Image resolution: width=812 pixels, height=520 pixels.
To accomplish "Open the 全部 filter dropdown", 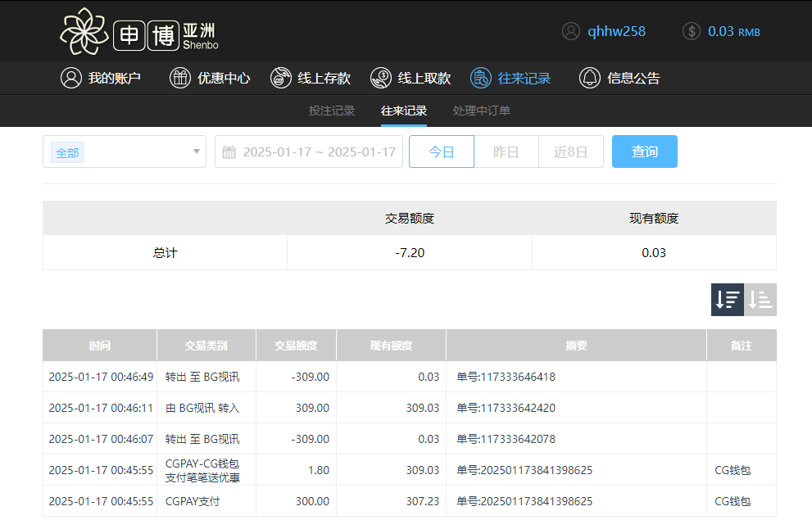I will 124,151.
